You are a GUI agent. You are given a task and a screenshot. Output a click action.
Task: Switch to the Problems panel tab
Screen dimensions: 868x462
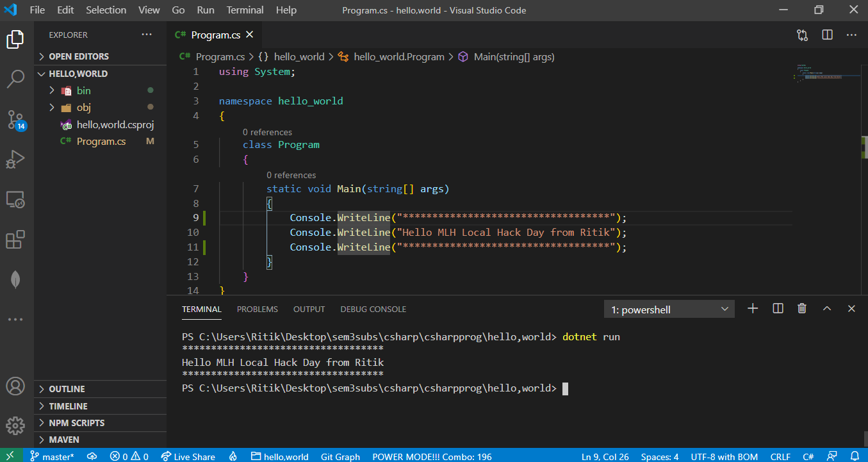(x=258, y=309)
